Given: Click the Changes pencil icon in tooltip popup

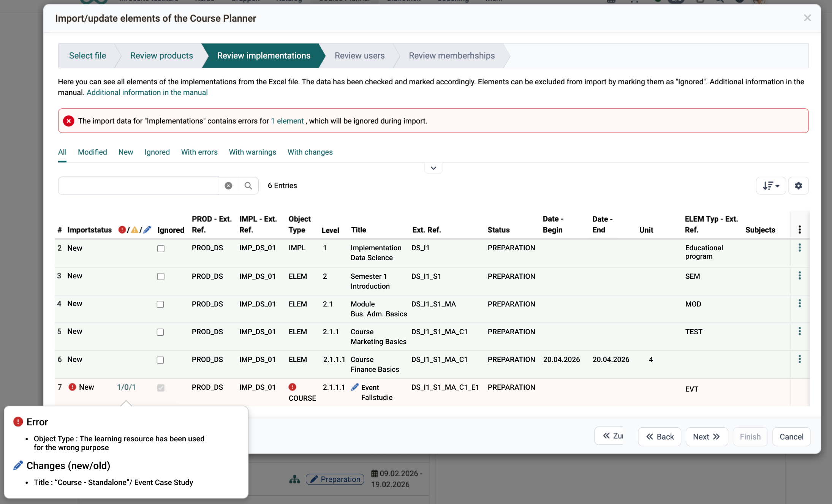Looking at the screenshot, I should tap(18, 466).
